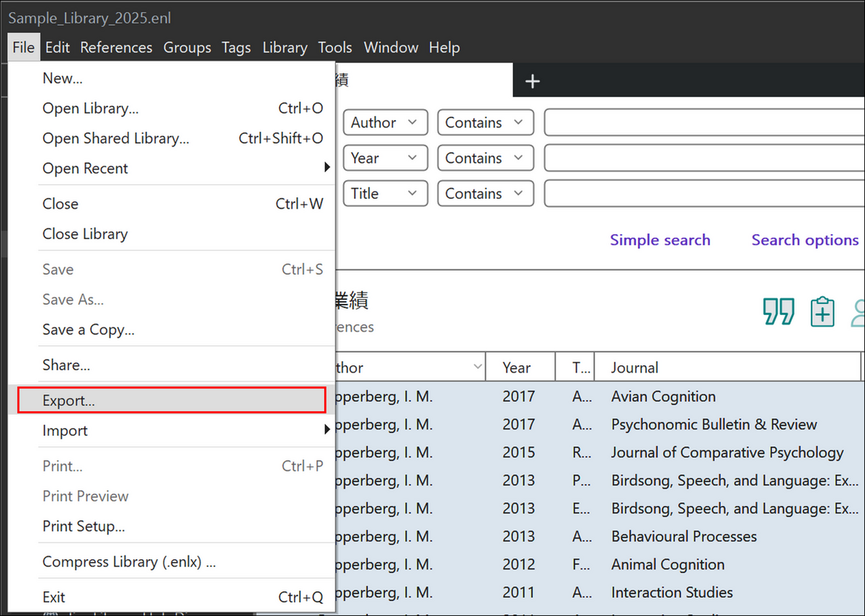Select the Psychonomic Bulletin & Review row

(x=600, y=424)
